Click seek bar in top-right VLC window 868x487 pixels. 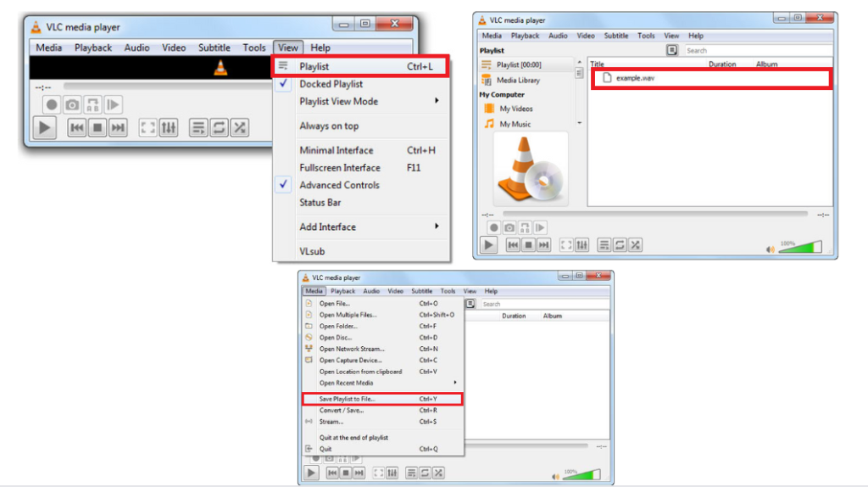655,214
